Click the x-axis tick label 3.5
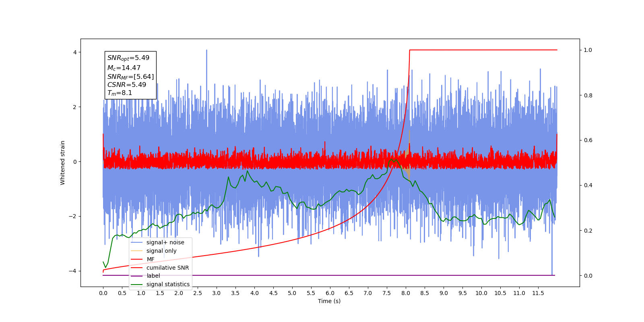 [235, 293]
